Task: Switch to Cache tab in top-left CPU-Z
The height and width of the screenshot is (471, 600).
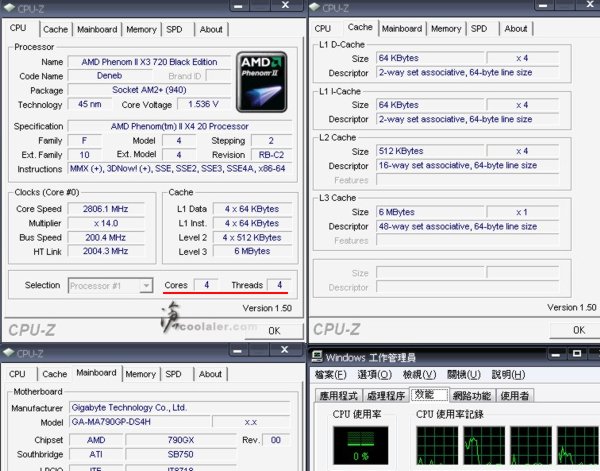Action: pos(55,29)
